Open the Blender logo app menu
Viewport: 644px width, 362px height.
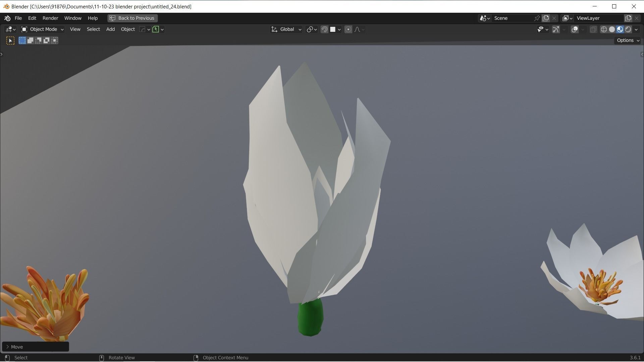[x=7, y=18]
